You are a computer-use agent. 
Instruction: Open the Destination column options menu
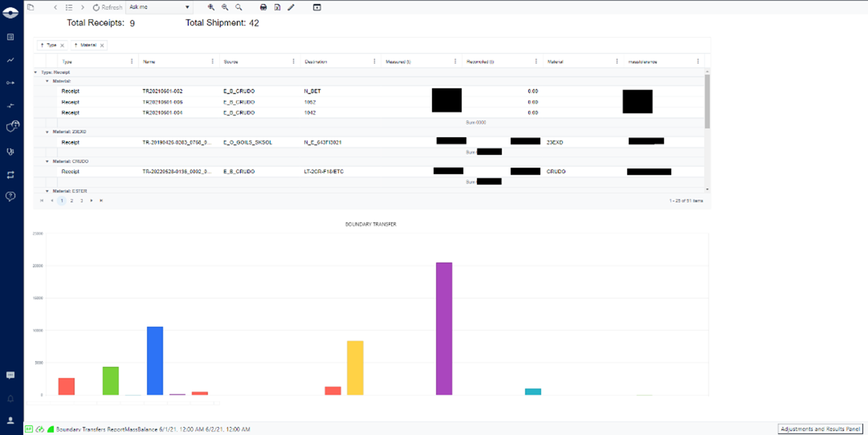click(x=375, y=61)
